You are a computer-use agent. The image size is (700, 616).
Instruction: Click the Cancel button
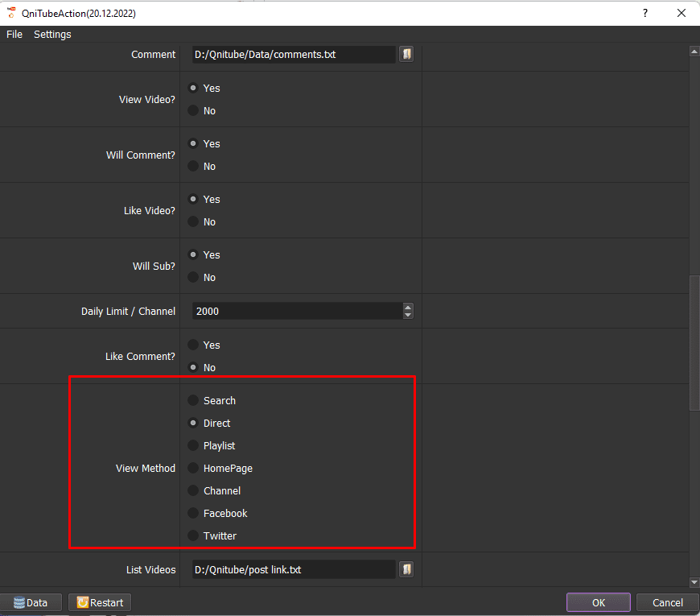click(x=667, y=602)
